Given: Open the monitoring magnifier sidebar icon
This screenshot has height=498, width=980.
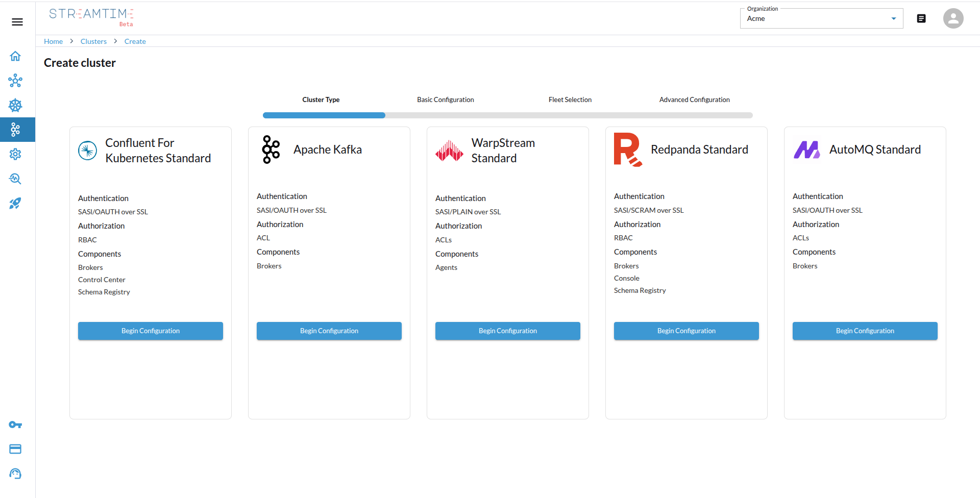Looking at the screenshot, I should (15, 179).
